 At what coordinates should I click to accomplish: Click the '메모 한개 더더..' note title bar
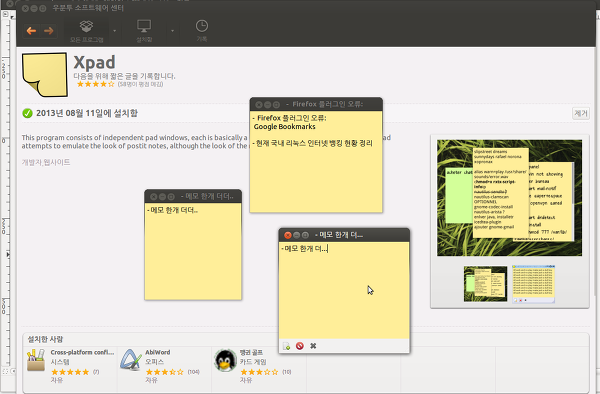point(193,196)
